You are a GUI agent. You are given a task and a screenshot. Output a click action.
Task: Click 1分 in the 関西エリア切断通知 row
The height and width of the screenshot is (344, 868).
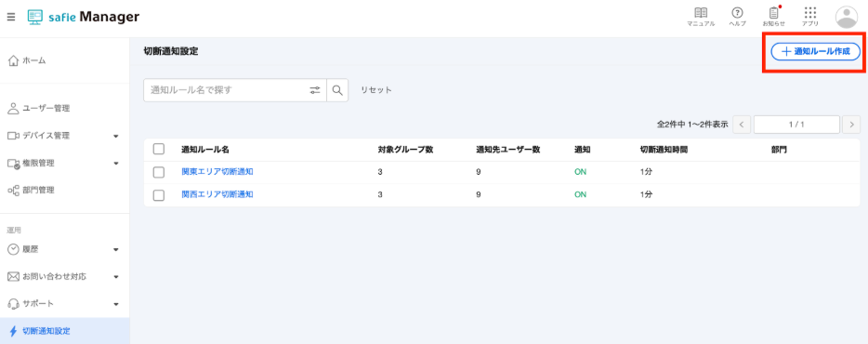pos(647,194)
